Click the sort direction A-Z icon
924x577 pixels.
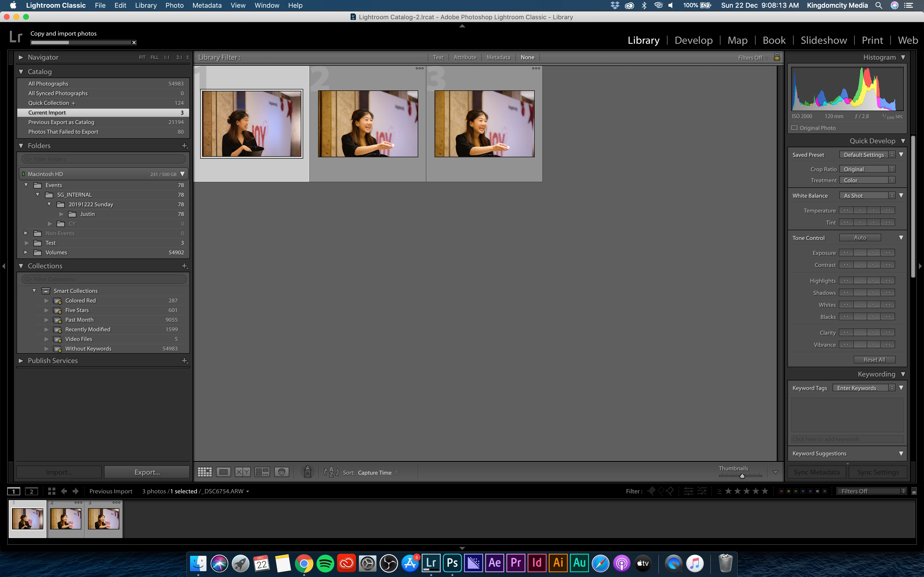(x=331, y=472)
